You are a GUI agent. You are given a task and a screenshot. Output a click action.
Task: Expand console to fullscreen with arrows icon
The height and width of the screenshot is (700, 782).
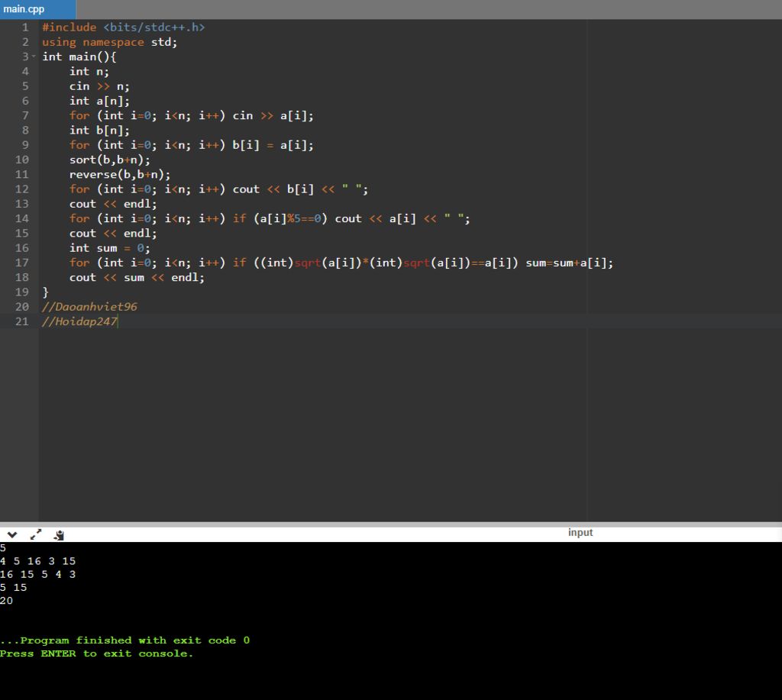(x=36, y=534)
